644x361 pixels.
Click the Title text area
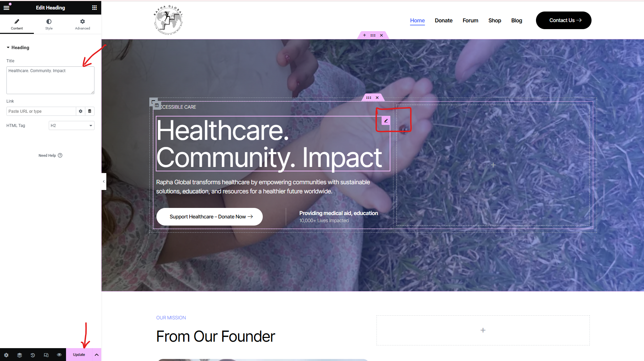(50, 80)
